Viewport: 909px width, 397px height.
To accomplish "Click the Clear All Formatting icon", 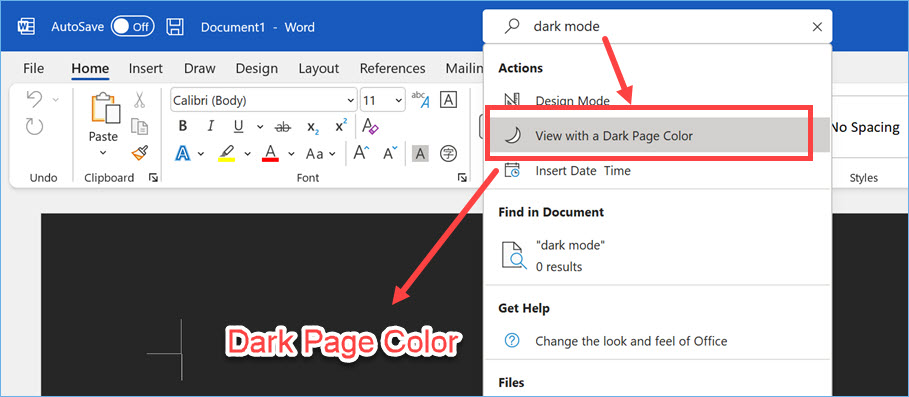I will tap(370, 126).
